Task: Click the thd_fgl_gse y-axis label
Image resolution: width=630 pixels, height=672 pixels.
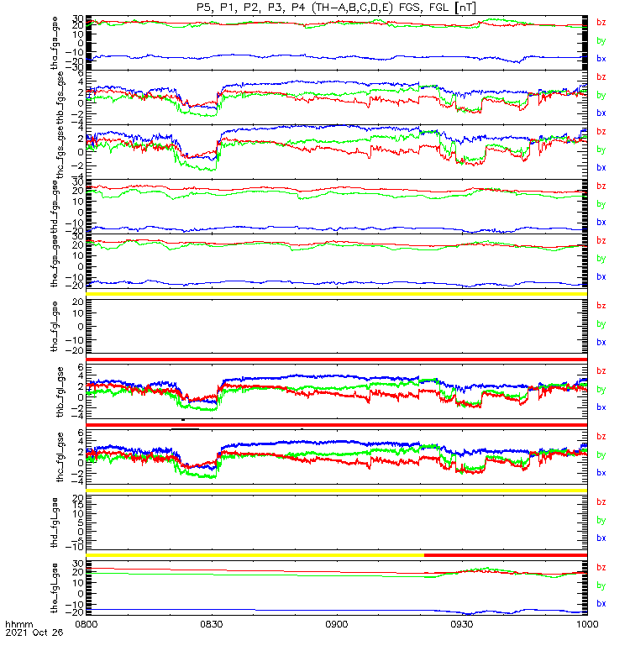Action: coord(55,522)
